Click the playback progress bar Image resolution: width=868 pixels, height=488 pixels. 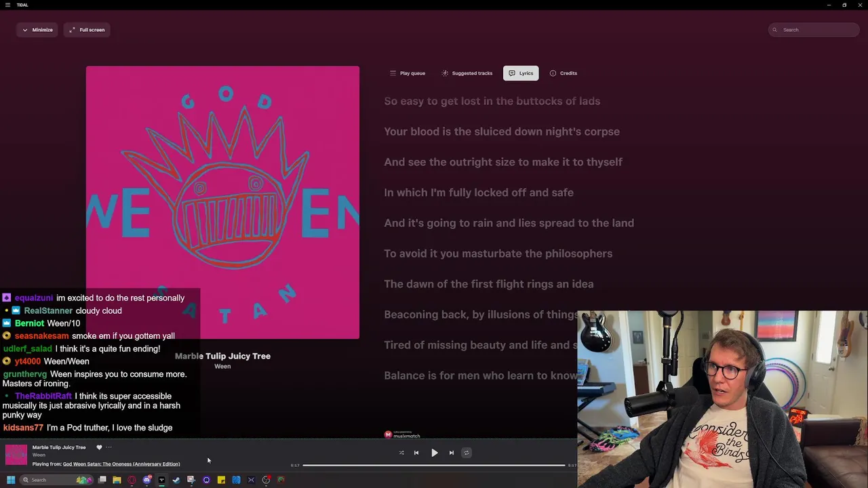click(x=434, y=465)
